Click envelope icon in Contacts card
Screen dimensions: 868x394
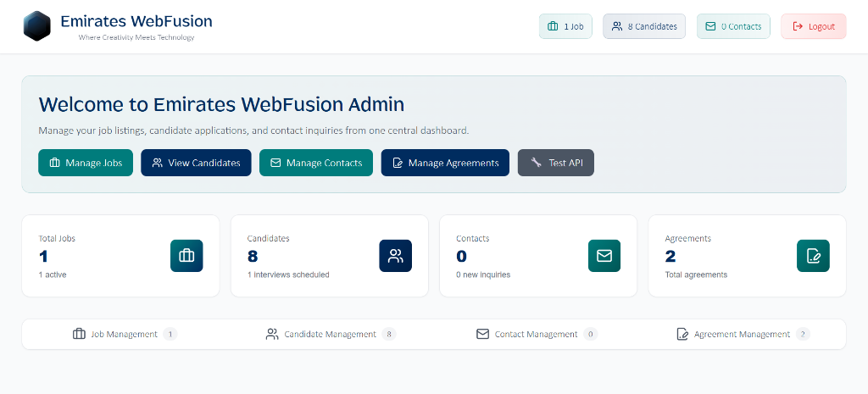tap(604, 256)
